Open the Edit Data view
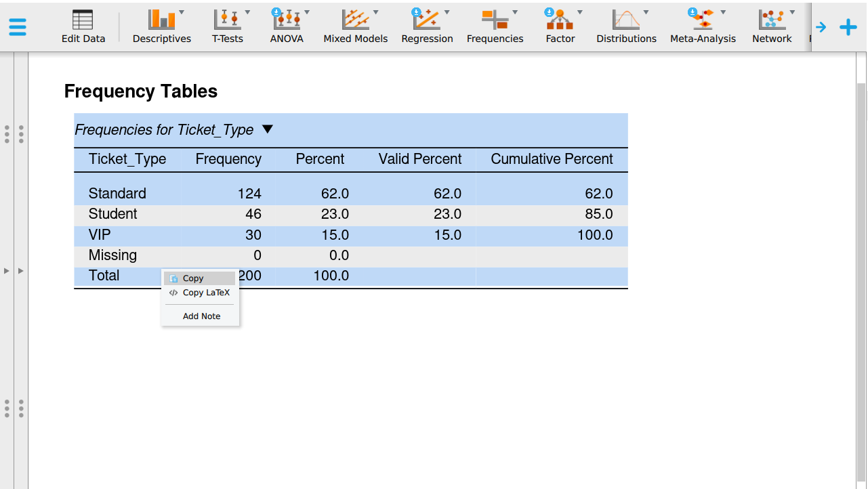 click(83, 26)
